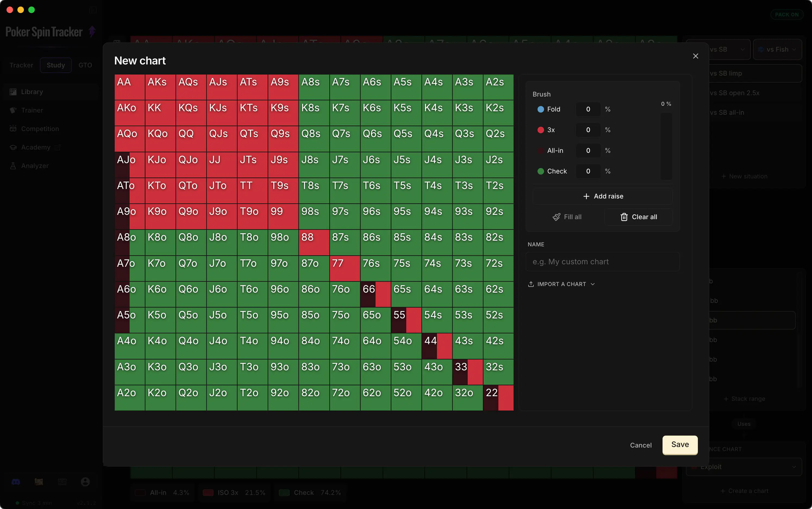Image resolution: width=812 pixels, height=509 pixels.
Task: Select the All-in brush color
Action: [541, 150]
